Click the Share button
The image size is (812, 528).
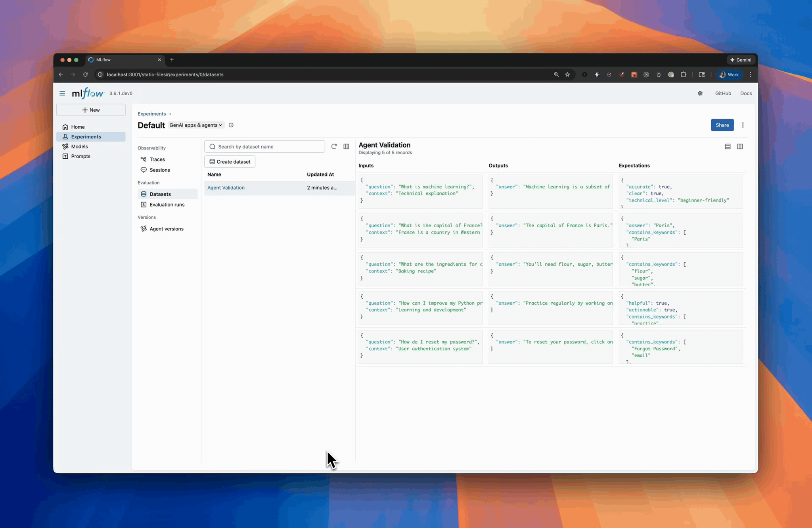722,125
